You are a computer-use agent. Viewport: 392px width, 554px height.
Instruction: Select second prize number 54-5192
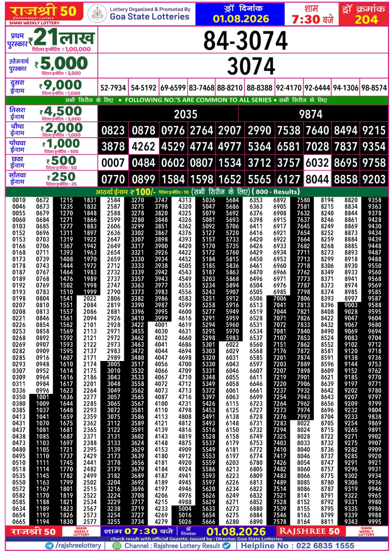(x=143, y=88)
